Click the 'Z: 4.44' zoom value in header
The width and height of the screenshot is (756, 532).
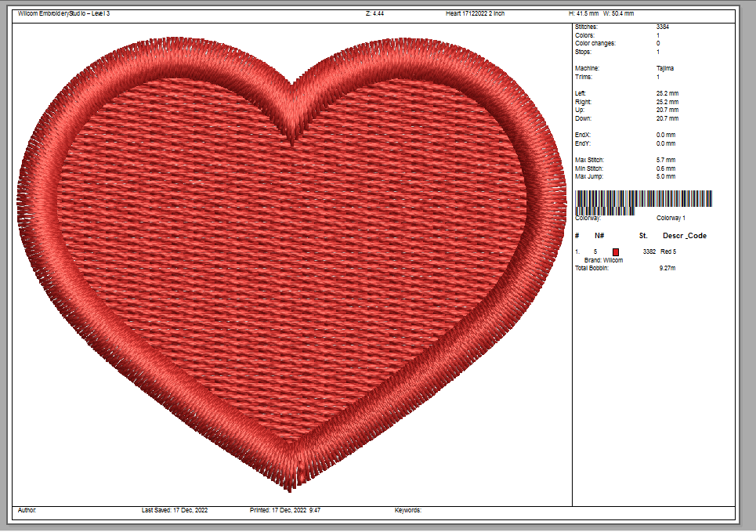[374, 13]
